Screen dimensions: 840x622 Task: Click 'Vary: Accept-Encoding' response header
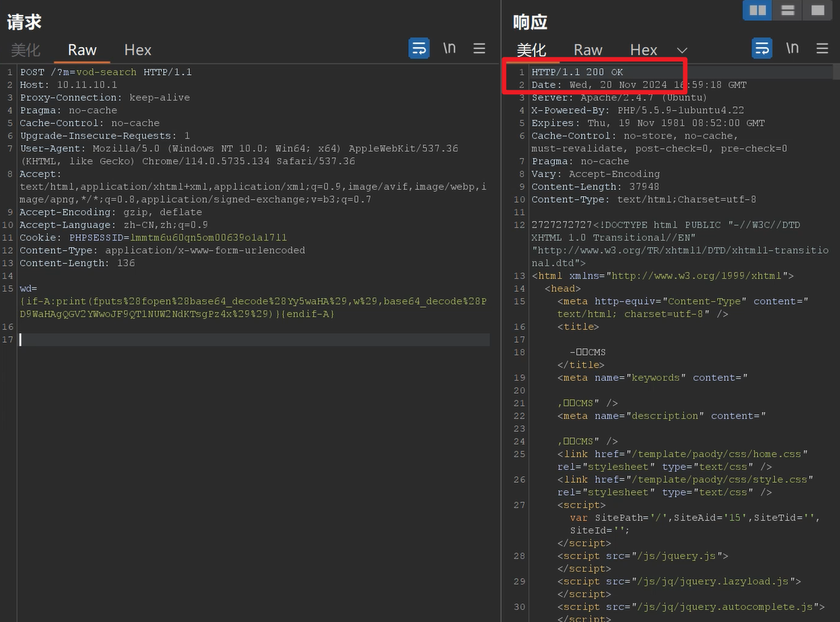[x=596, y=174]
